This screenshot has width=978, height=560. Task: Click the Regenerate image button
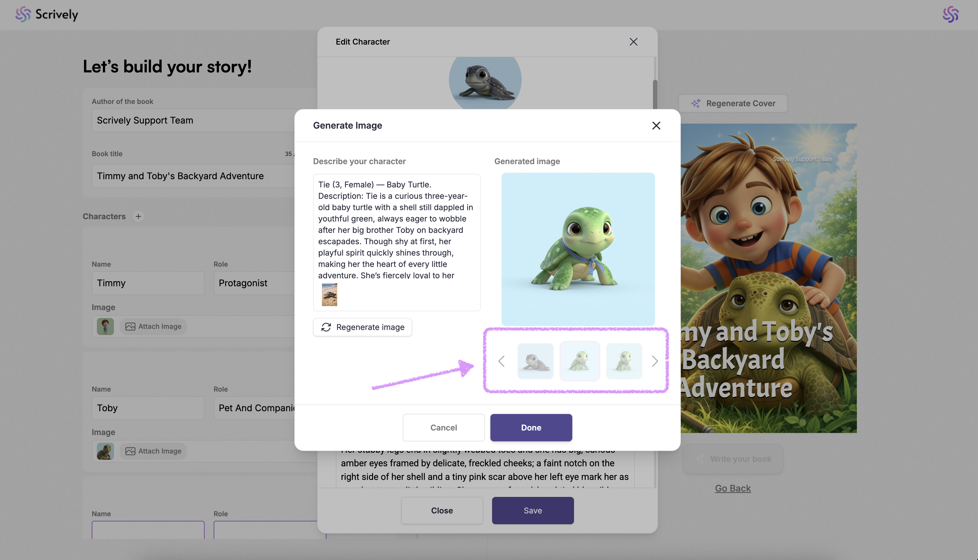click(x=363, y=327)
